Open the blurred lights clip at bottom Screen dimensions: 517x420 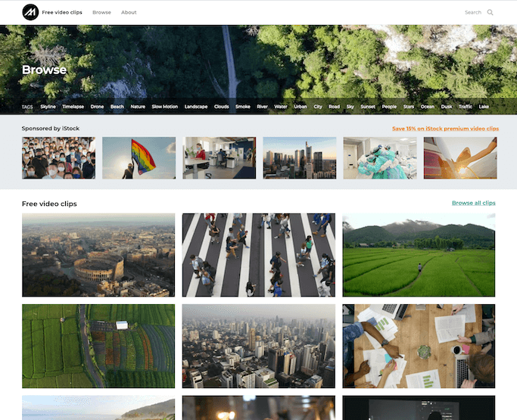[259, 408]
